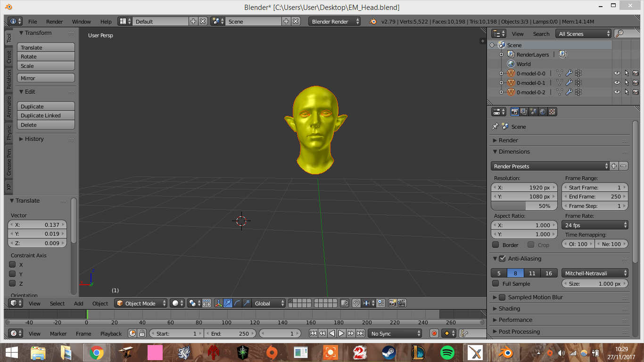Open the Scene properties tab
This screenshot has width=644, height=362.
pos(533,111)
